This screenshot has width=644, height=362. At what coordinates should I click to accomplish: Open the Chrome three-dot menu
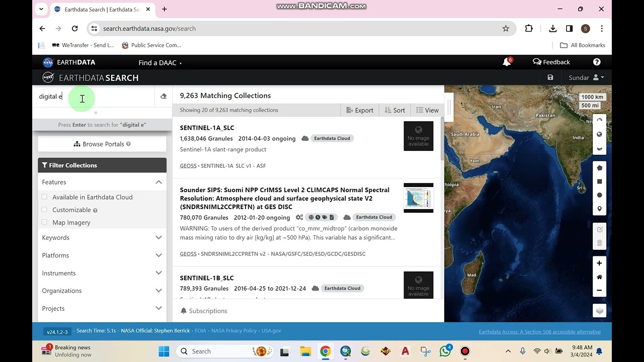coord(602,29)
